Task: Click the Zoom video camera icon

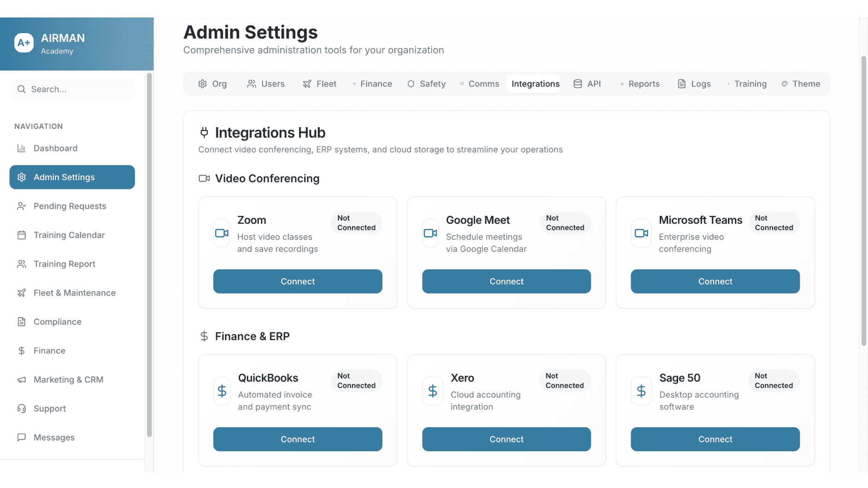Action: click(x=222, y=233)
